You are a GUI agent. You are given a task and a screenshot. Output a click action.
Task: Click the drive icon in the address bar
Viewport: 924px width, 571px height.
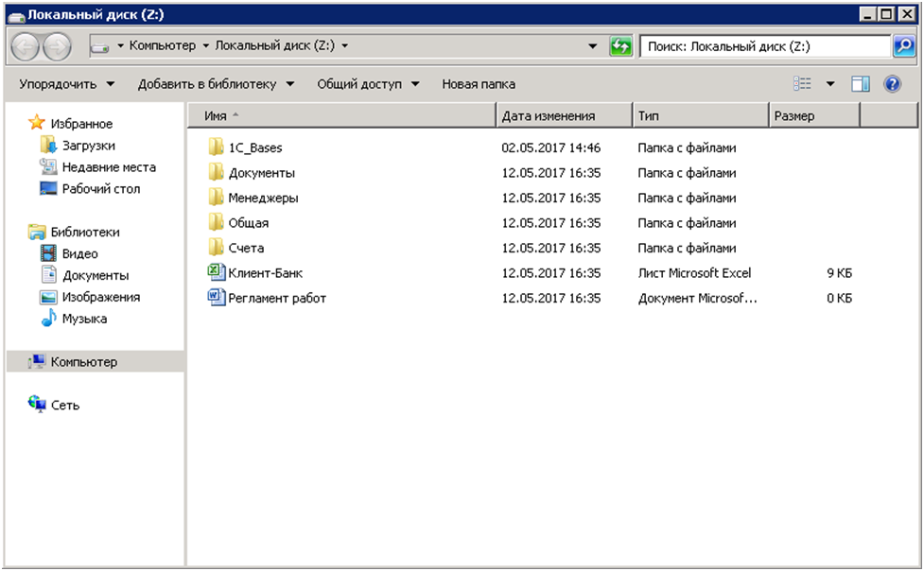click(99, 46)
